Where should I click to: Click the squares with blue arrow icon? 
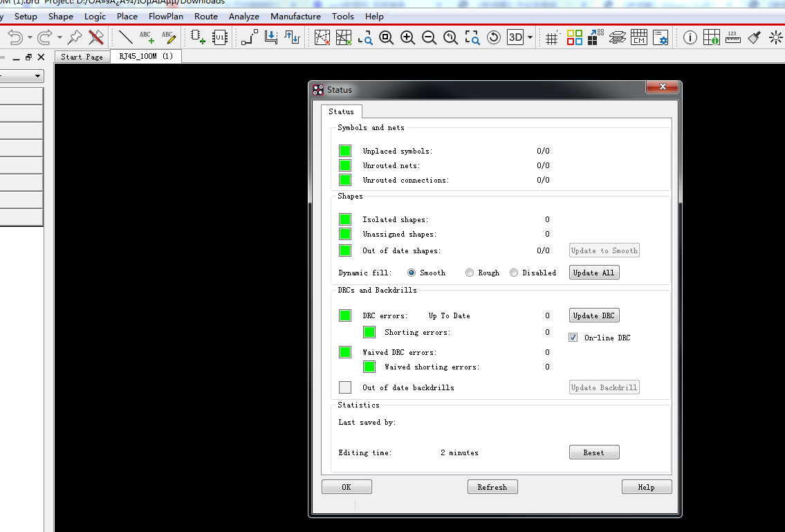tap(595, 37)
